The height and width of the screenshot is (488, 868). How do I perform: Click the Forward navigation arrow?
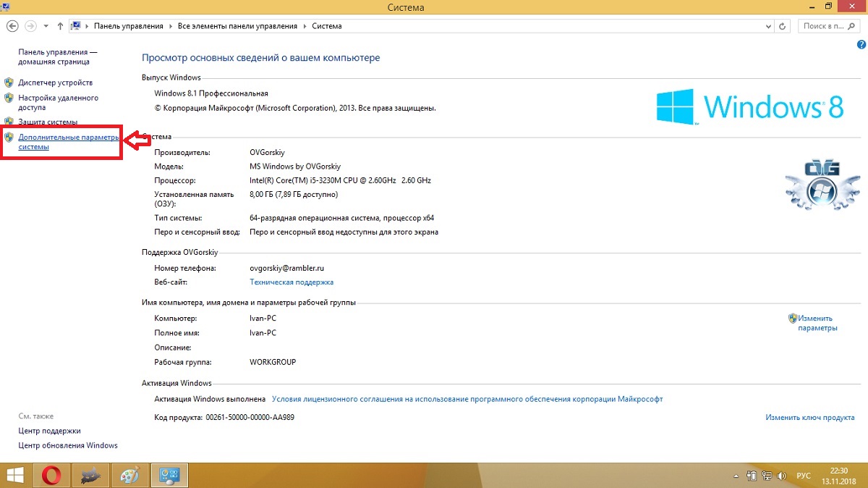[x=30, y=26]
